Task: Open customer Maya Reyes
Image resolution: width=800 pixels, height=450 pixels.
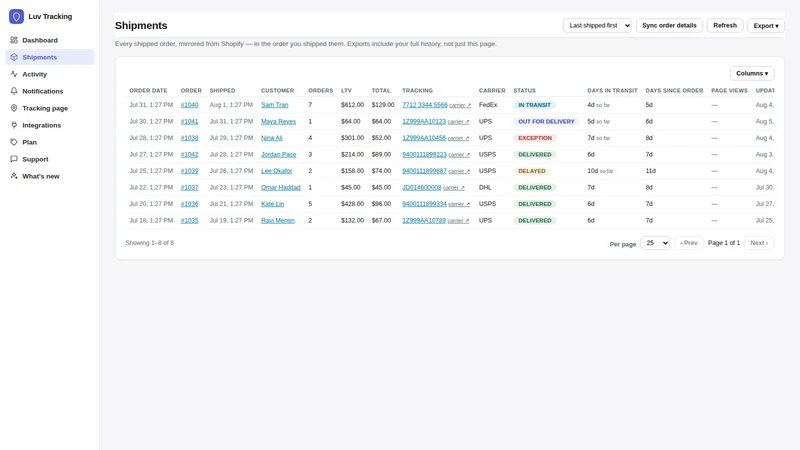Action: click(x=279, y=121)
